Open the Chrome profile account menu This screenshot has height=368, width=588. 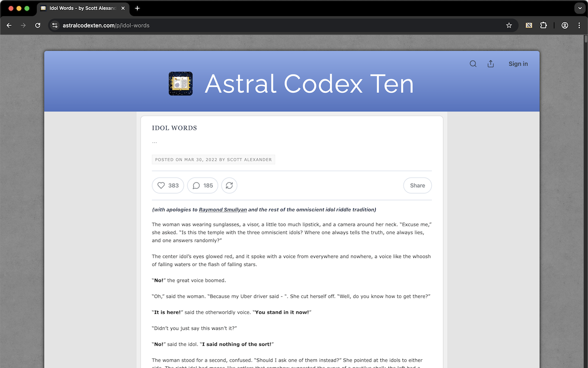(565, 25)
